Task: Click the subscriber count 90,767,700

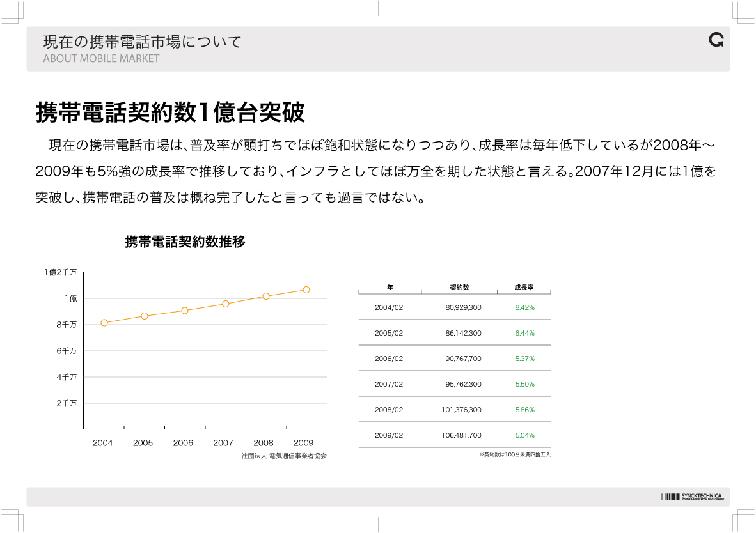Action: pyautogui.click(x=463, y=359)
